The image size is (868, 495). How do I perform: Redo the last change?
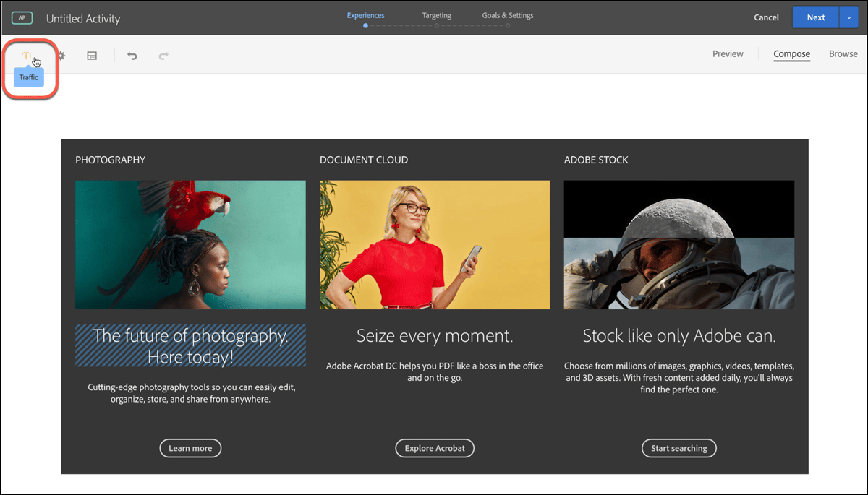[164, 55]
